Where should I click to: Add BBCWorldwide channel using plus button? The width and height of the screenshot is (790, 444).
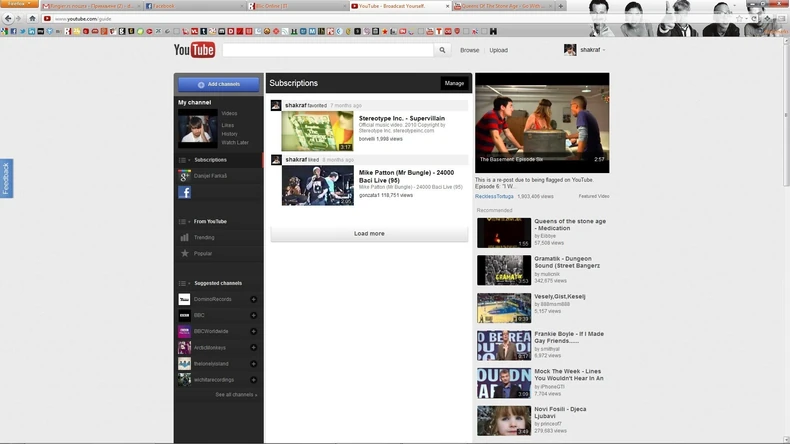click(x=253, y=331)
